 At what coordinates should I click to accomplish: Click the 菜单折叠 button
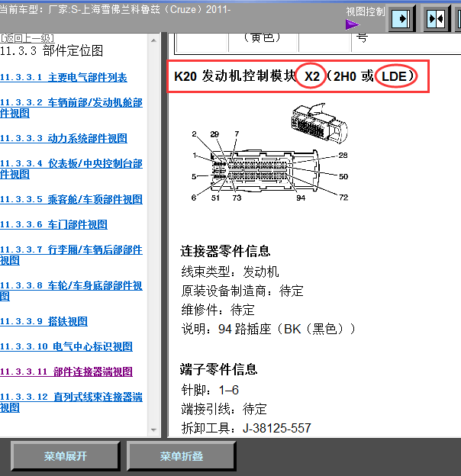pos(182,456)
